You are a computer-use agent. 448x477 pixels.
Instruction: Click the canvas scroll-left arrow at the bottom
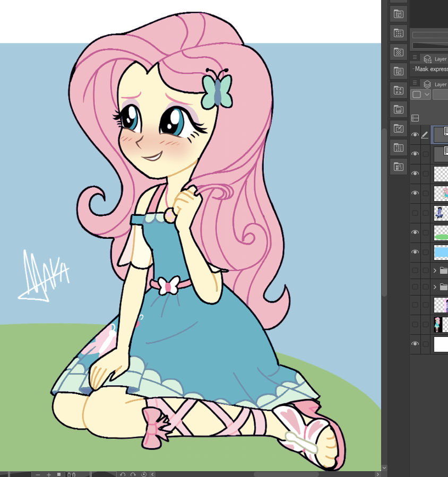click(152, 474)
